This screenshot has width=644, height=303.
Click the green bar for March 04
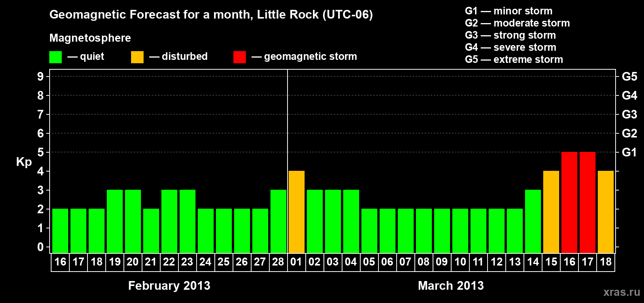pyautogui.click(x=351, y=221)
